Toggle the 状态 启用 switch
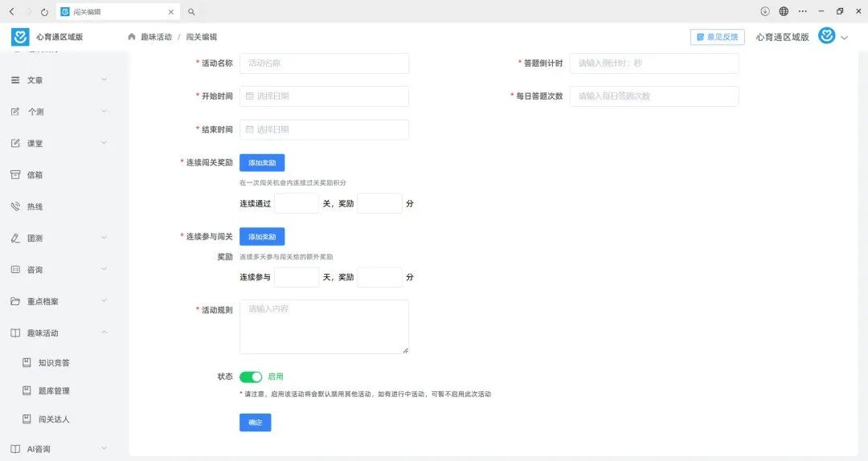 [251, 377]
